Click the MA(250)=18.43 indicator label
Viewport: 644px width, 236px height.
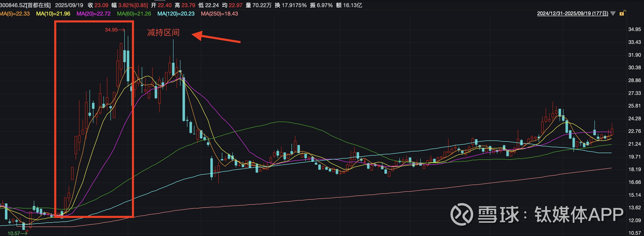click(x=219, y=14)
